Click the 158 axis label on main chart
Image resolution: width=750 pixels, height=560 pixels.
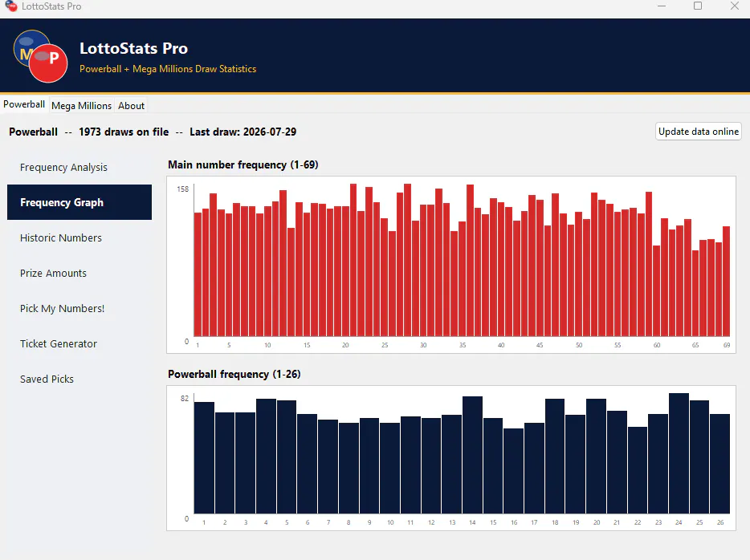tap(183, 189)
